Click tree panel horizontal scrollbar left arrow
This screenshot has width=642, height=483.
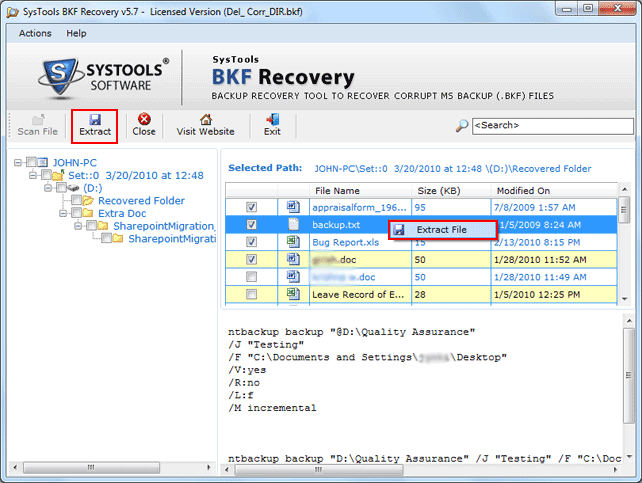coord(15,467)
